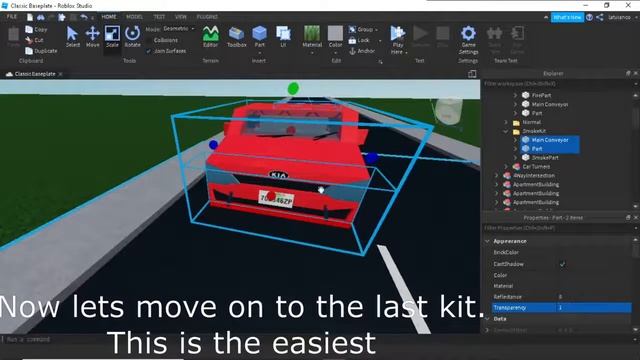The image size is (640, 360).
Task: Uncheck the CastShadow checkbox
Action: click(562, 264)
